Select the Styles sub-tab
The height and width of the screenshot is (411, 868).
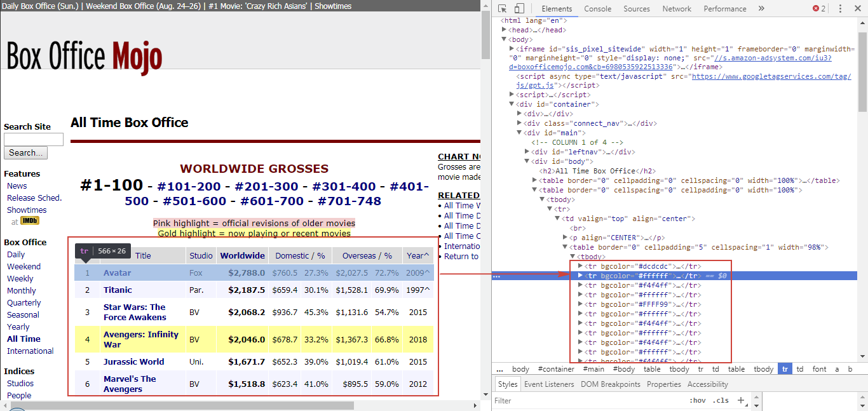click(x=508, y=384)
